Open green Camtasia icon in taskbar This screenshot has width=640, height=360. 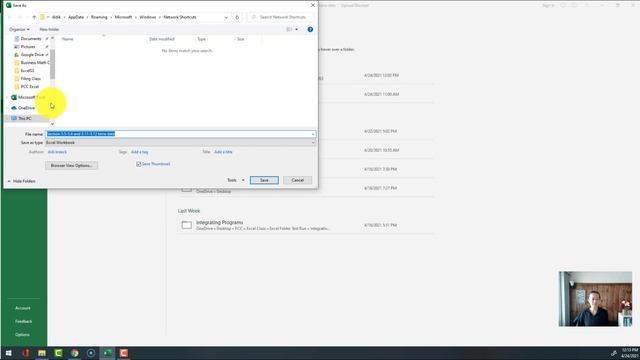58,353
